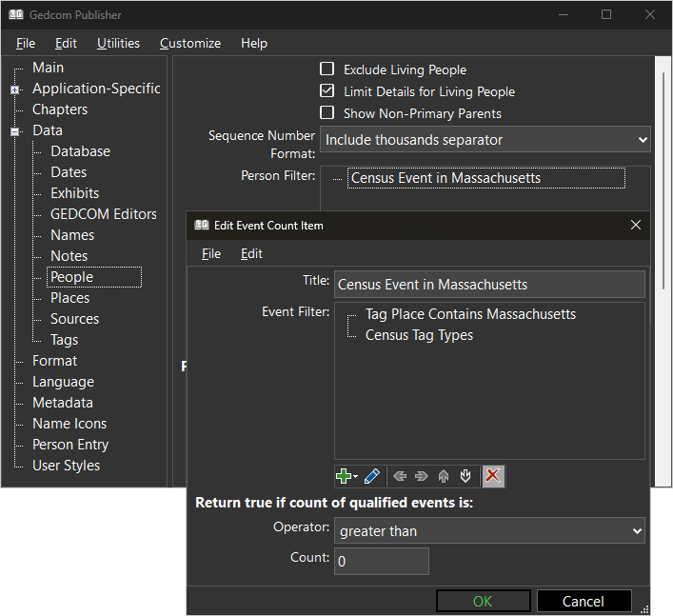This screenshot has width=673, height=616.
Task: Select Person Entry in the tree
Action: coord(70,445)
